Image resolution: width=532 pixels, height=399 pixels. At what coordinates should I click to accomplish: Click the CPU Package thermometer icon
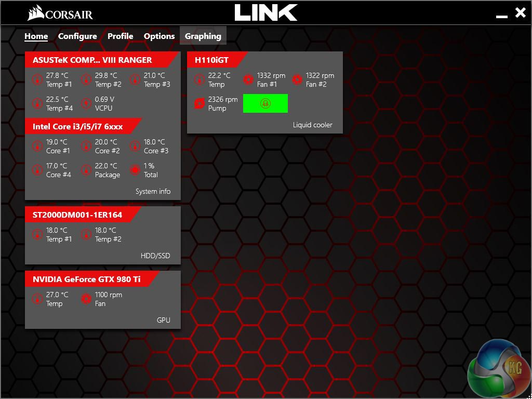coord(86,170)
